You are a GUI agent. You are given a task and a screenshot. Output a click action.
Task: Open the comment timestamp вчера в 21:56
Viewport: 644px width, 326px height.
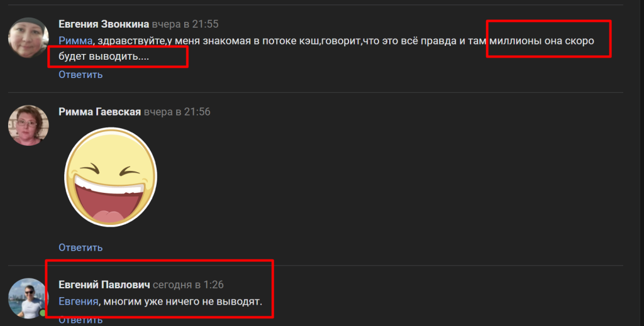point(177,112)
